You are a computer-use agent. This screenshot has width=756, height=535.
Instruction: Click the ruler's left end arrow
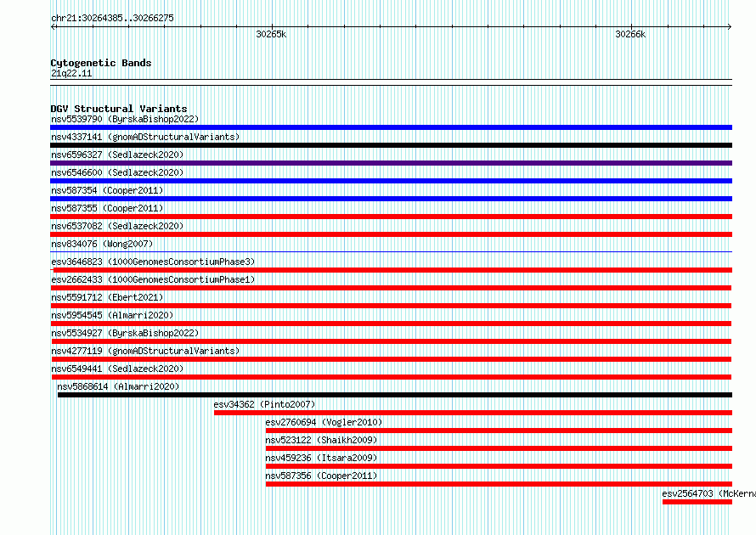point(53,27)
